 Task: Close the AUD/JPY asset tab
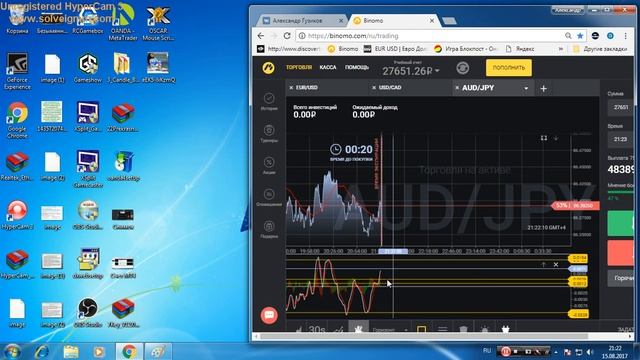point(457,88)
